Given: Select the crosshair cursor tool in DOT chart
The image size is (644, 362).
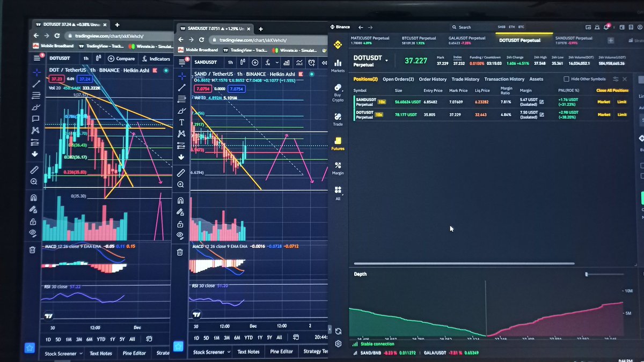Looking at the screenshot, I should coord(36,71).
